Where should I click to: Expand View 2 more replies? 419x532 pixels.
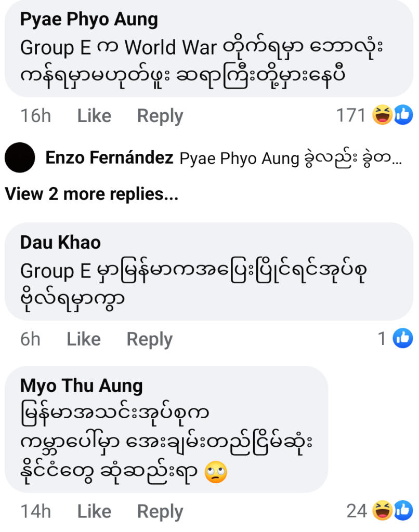pos(91,194)
